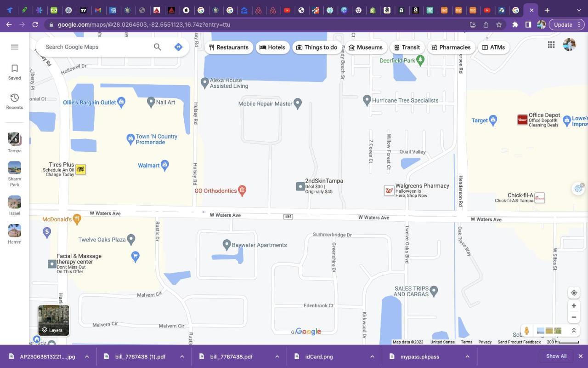Open a new browser tab
Image resolution: width=588 pixels, height=368 pixels.
pyautogui.click(x=547, y=10)
